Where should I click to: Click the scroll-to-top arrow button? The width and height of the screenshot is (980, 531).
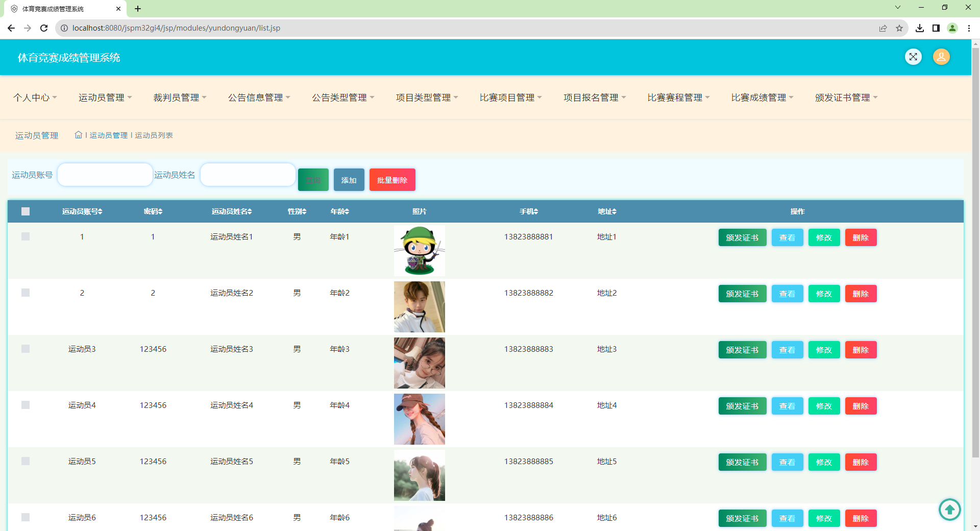tap(950, 509)
